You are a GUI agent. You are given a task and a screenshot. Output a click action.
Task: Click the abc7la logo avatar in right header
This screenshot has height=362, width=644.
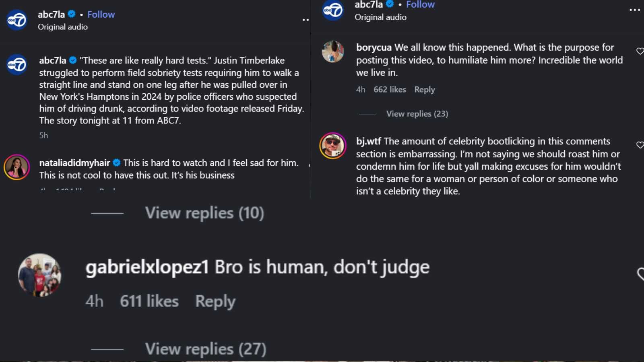click(x=333, y=10)
